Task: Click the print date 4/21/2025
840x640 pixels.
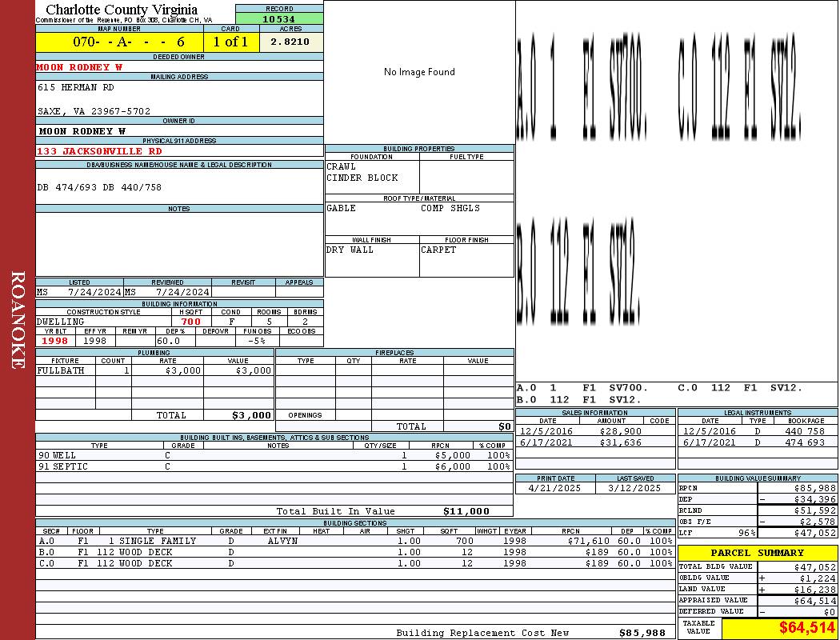Action: point(555,487)
